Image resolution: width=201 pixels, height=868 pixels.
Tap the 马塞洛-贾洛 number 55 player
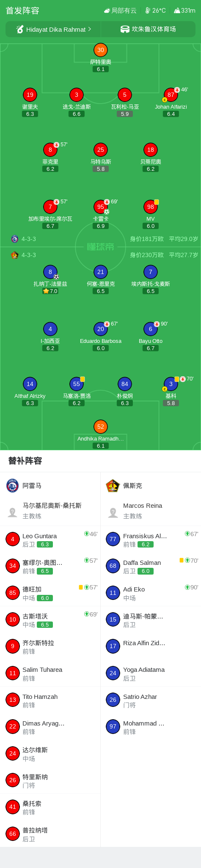click(x=77, y=391)
